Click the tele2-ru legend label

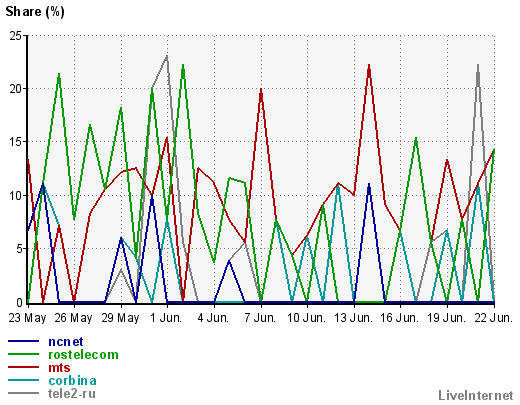pyautogui.click(x=72, y=394)
